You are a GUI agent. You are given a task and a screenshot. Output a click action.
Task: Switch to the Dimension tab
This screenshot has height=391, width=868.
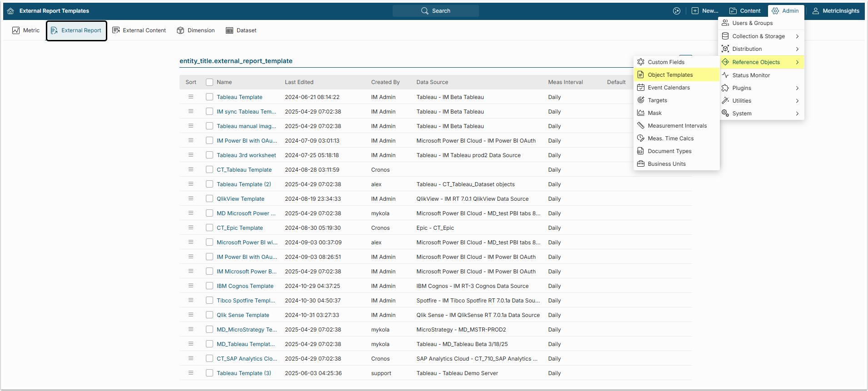196,30
